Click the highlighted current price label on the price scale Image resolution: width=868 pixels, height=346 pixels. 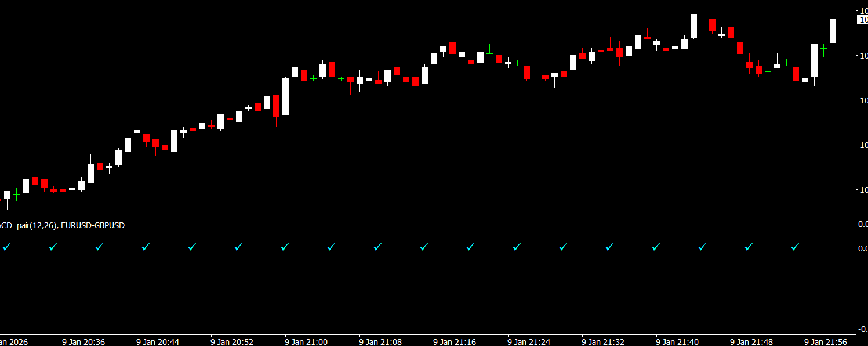pos(862,20)
